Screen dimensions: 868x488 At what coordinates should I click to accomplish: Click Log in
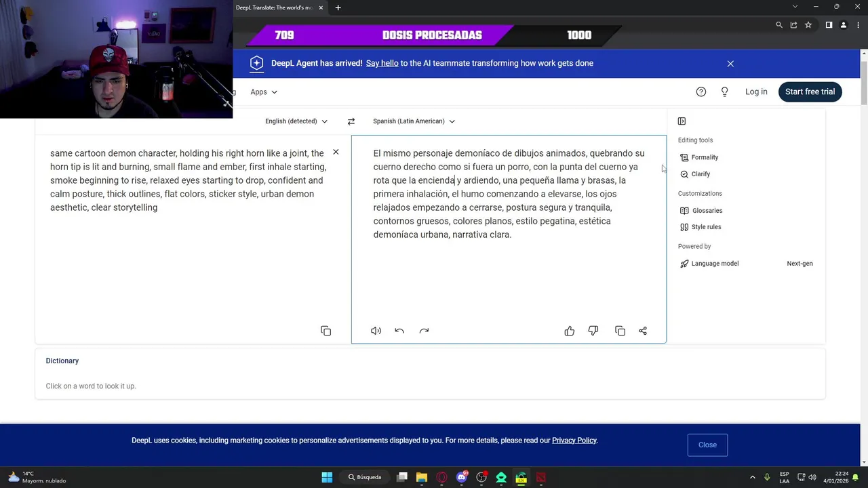tap(756, 92)
